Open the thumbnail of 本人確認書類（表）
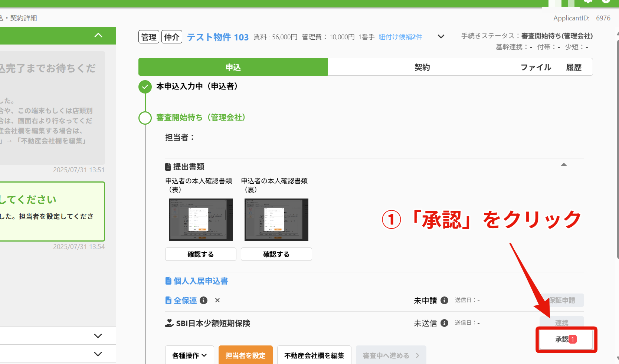Viewport: 619px width, 364px height. tap(201, 220)
